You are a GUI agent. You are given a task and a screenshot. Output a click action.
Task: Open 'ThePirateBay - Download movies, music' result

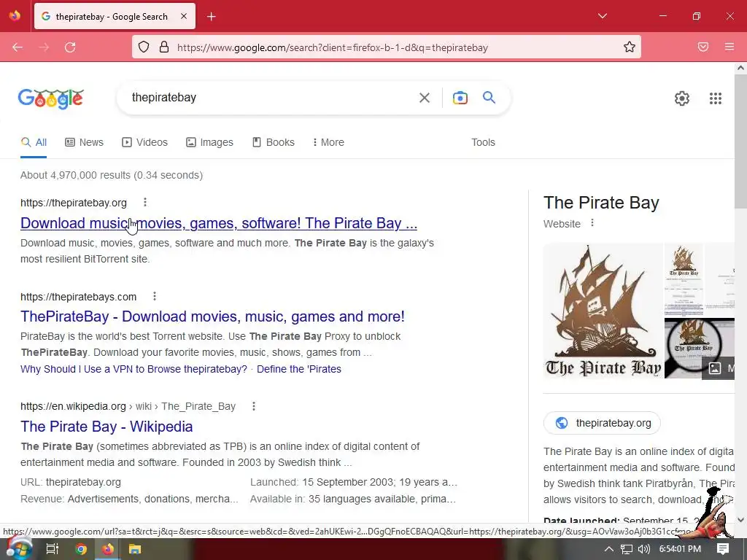coord(212,316)
